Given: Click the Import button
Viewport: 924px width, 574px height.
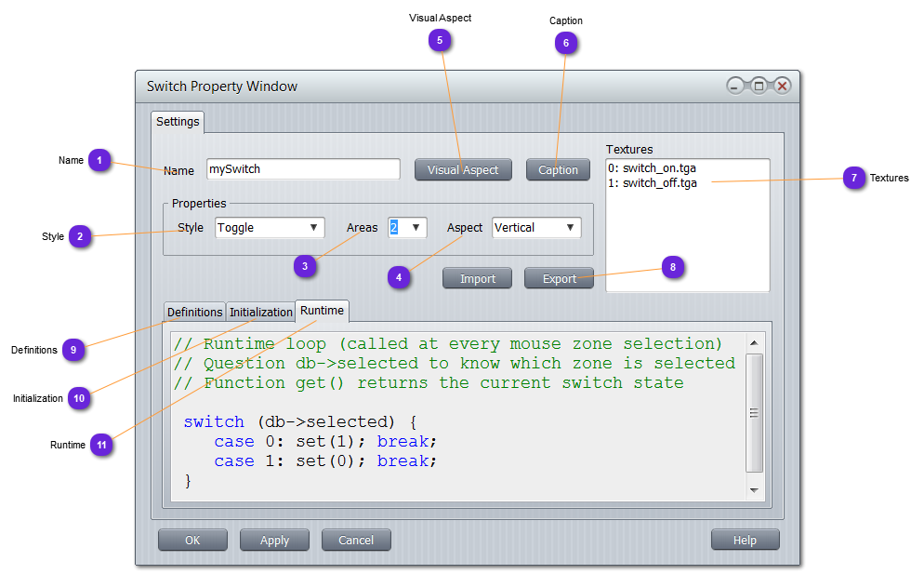Looking at the screenshot, I should (477, 278).
